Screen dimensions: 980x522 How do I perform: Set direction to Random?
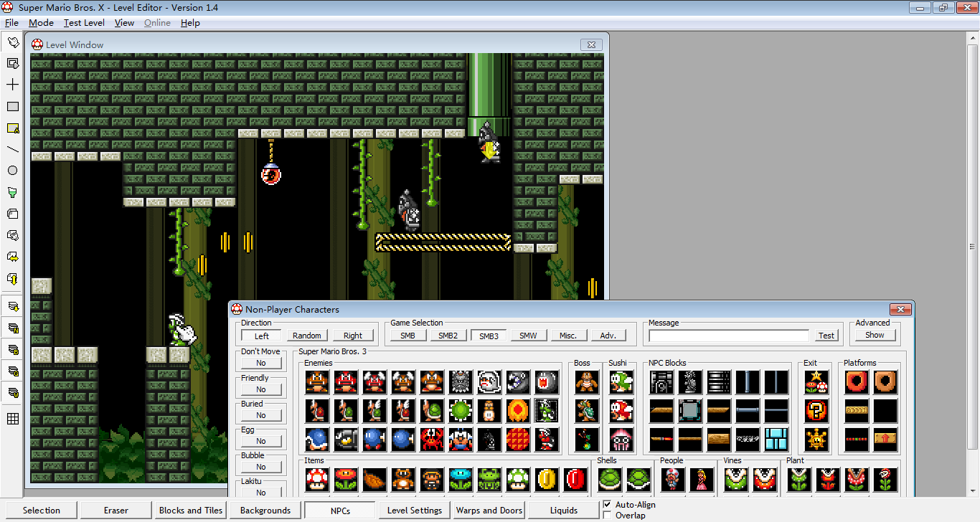tap(307, 336)
